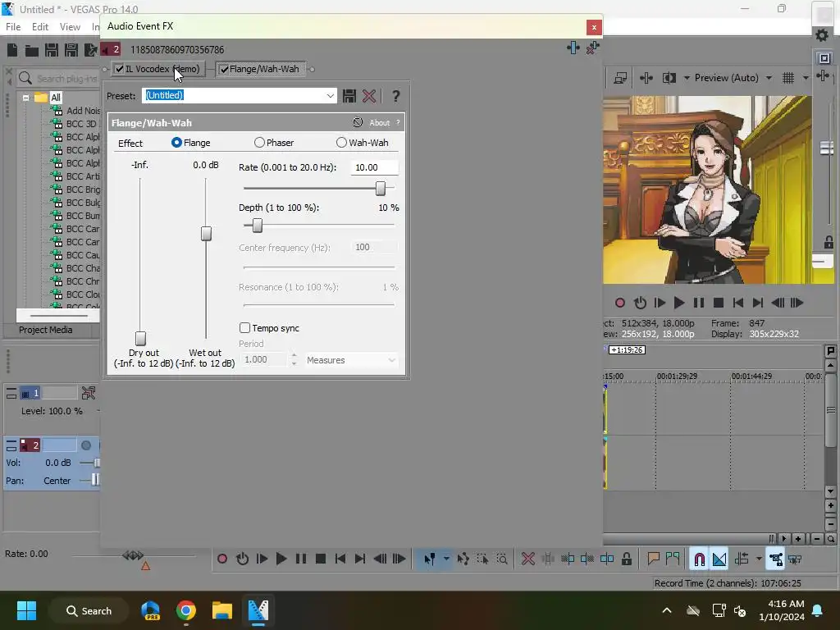
Task: Click the Depth slider handle
Action: pos(257,226)
